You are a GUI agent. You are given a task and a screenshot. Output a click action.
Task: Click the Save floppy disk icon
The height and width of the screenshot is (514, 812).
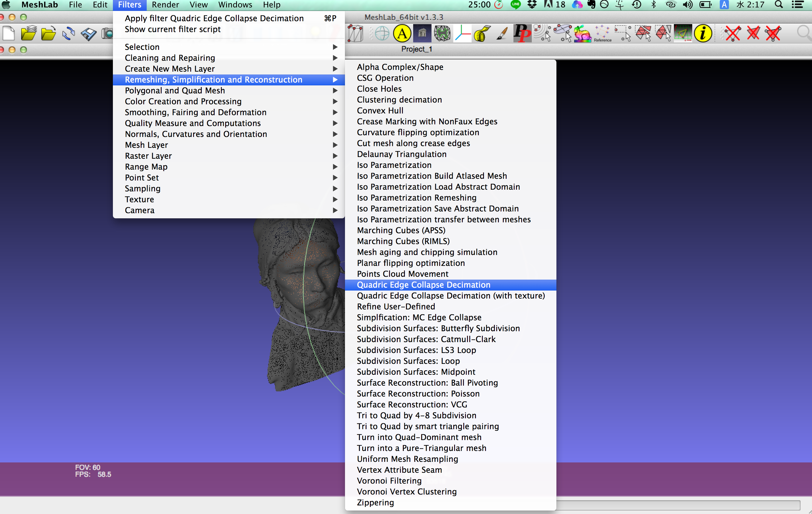89,34
